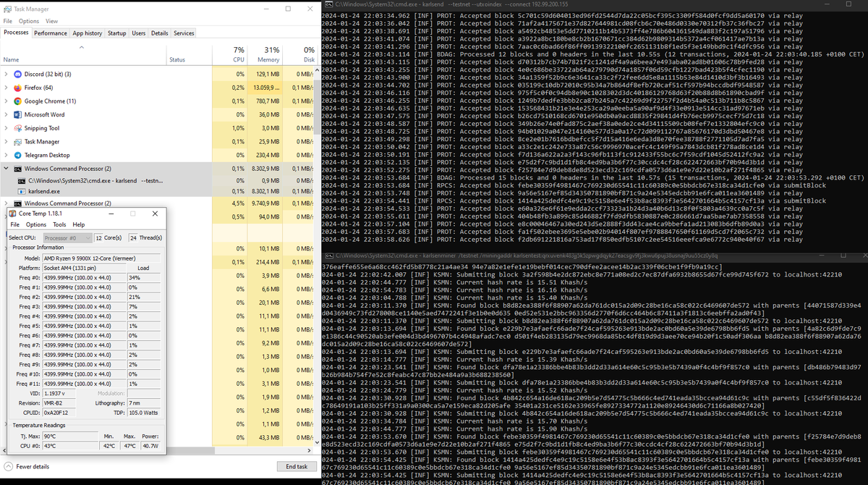Expand the Discord (32 bit) process group

7,74
